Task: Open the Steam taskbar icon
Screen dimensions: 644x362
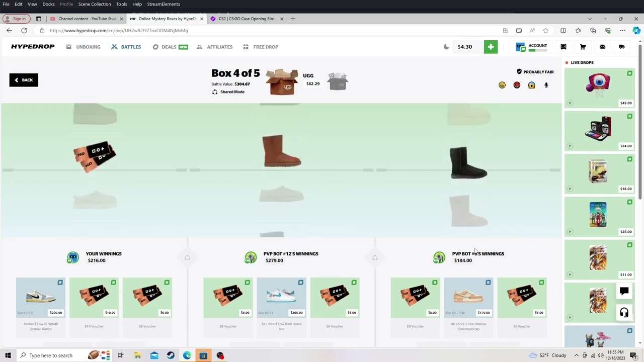Action: point(171,355)
